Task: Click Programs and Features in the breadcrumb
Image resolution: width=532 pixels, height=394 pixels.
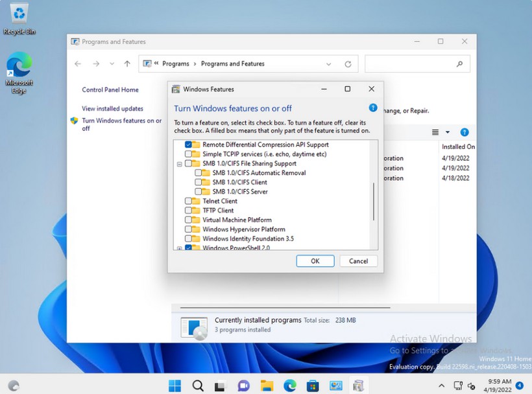Action: (234, 64)
